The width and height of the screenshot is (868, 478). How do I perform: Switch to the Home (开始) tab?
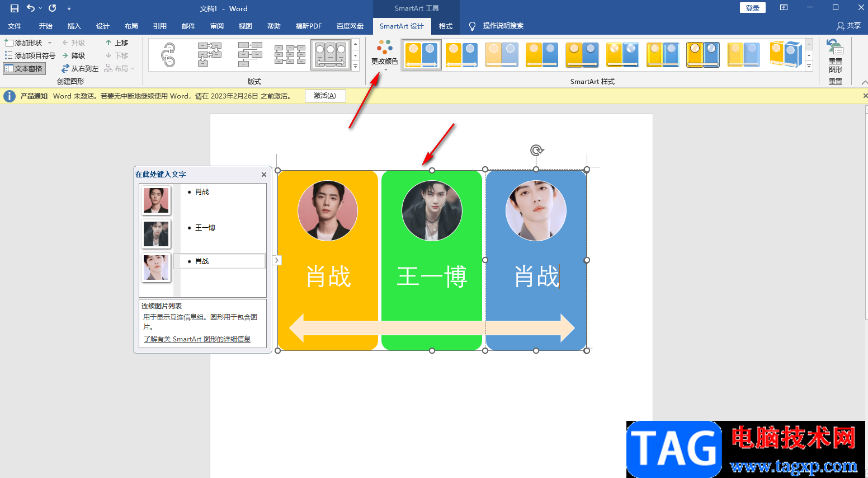[x=46, y=26]
